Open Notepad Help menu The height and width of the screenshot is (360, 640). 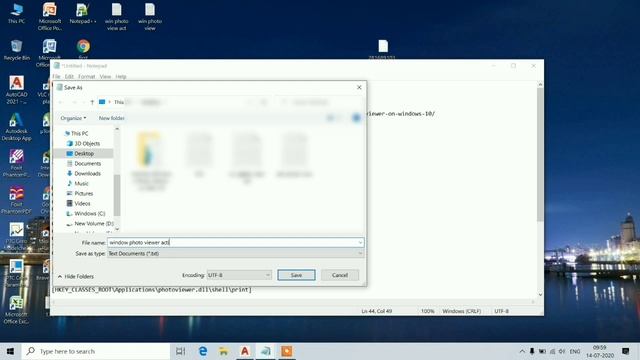coord(121,76)
